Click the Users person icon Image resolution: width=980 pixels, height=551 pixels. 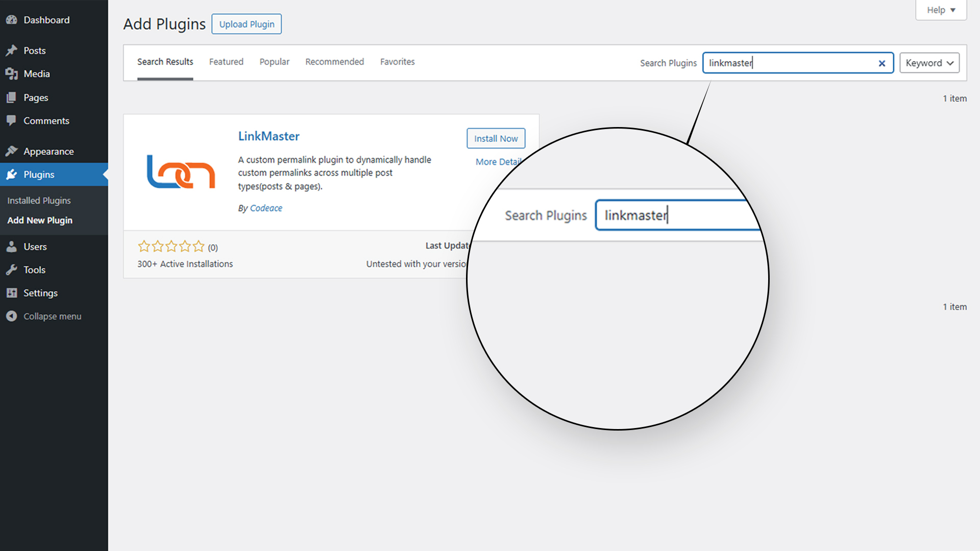click(x=12, y=247)
